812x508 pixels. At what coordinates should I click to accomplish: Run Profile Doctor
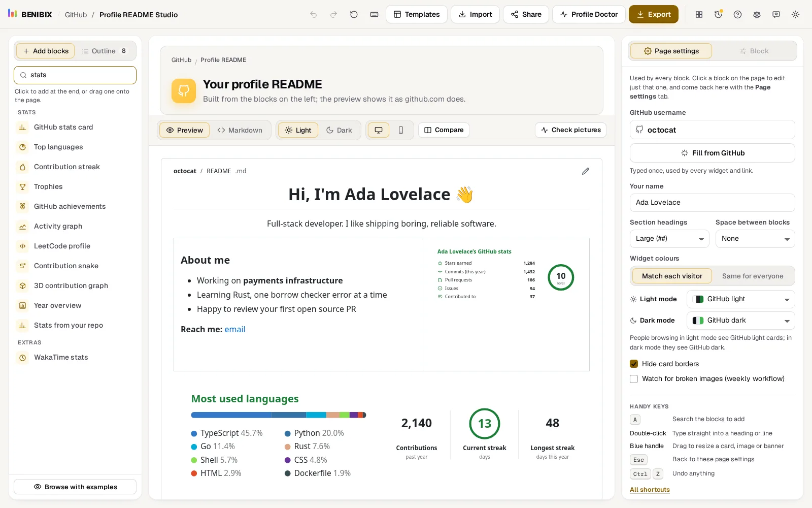tap(589, 14)
